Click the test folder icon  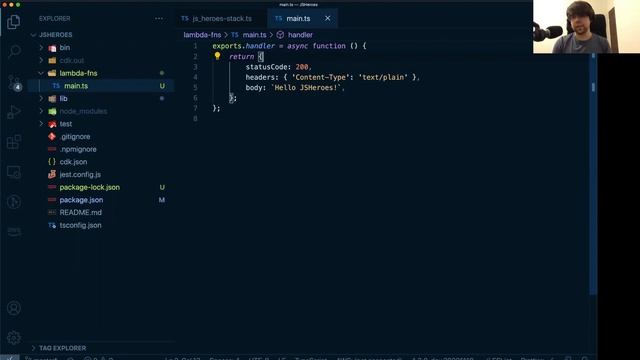tap(52, 124)
